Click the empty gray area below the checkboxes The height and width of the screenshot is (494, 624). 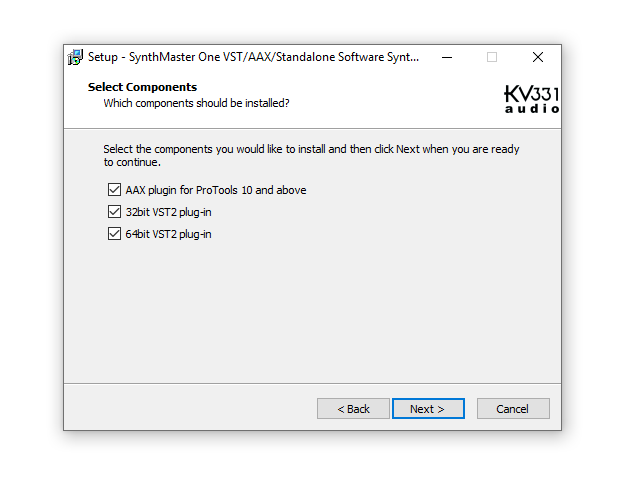pos(310,310)
